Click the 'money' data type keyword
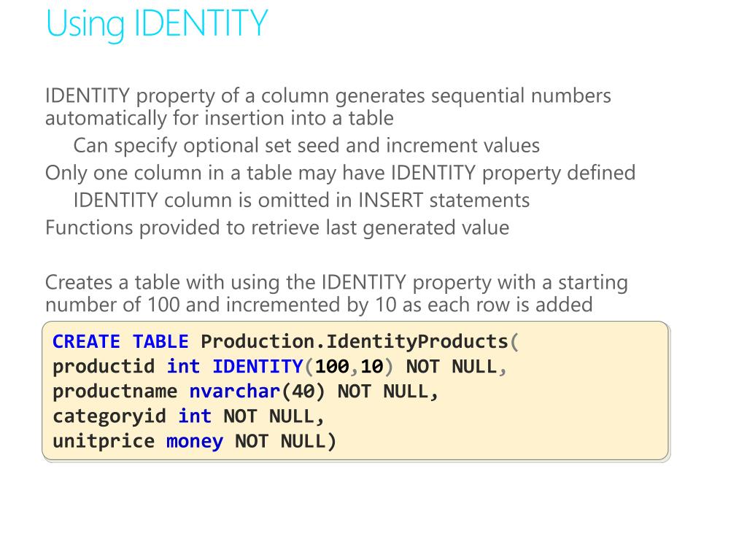The width and height of the screenshot is (747, 560). [194, 442]
